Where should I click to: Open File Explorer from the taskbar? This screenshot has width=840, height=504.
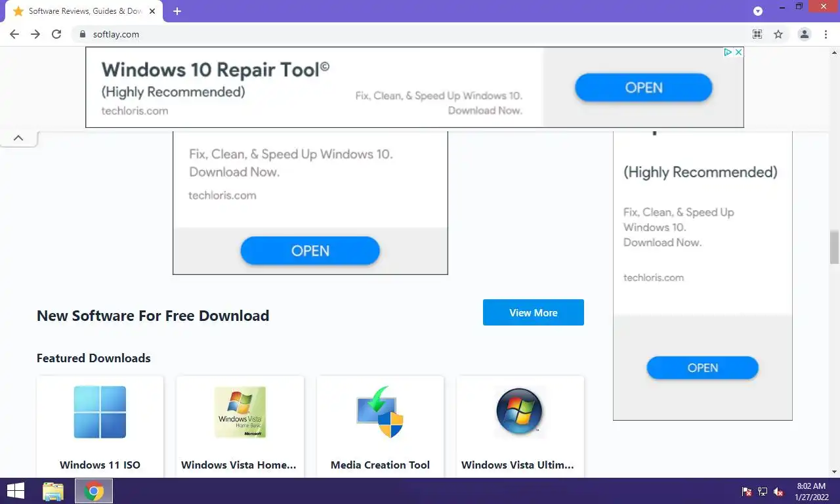tap(53, 491)
